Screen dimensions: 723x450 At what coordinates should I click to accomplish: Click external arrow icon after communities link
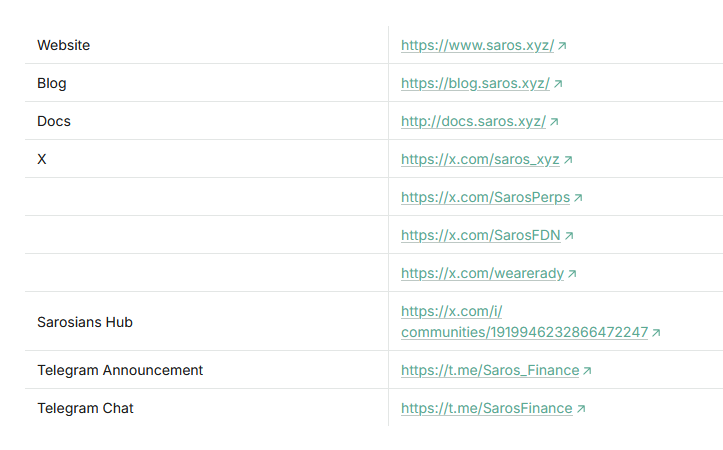656,332
